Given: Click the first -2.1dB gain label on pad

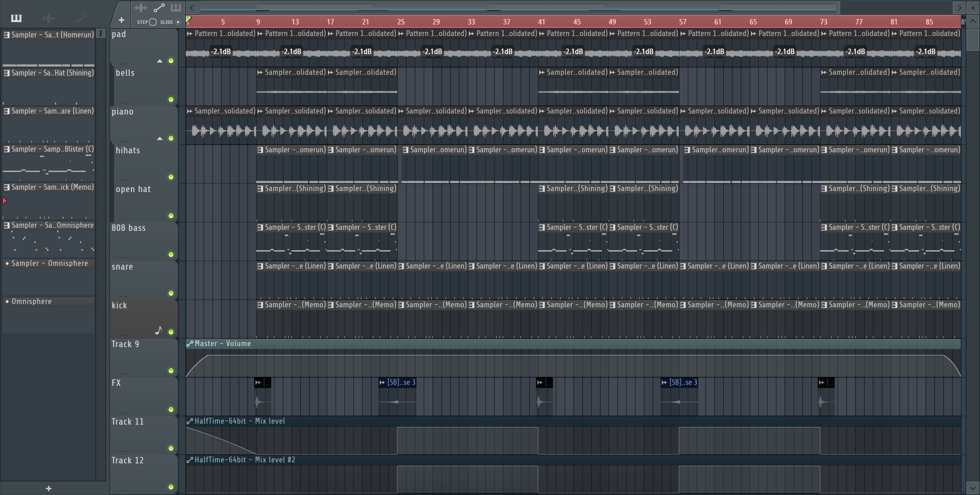Looking at the screenshot, I should (x=221, y=51).
